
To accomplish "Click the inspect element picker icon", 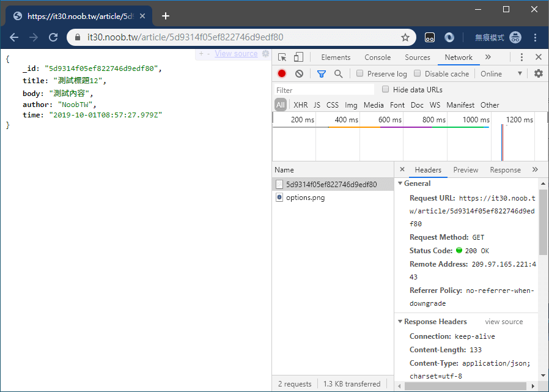I will coord(282,57).
